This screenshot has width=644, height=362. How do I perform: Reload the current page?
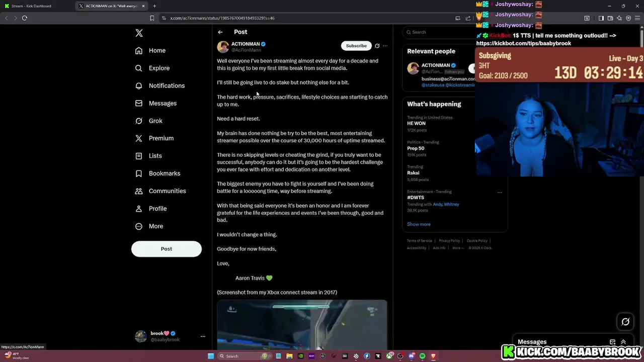[24, 18]
